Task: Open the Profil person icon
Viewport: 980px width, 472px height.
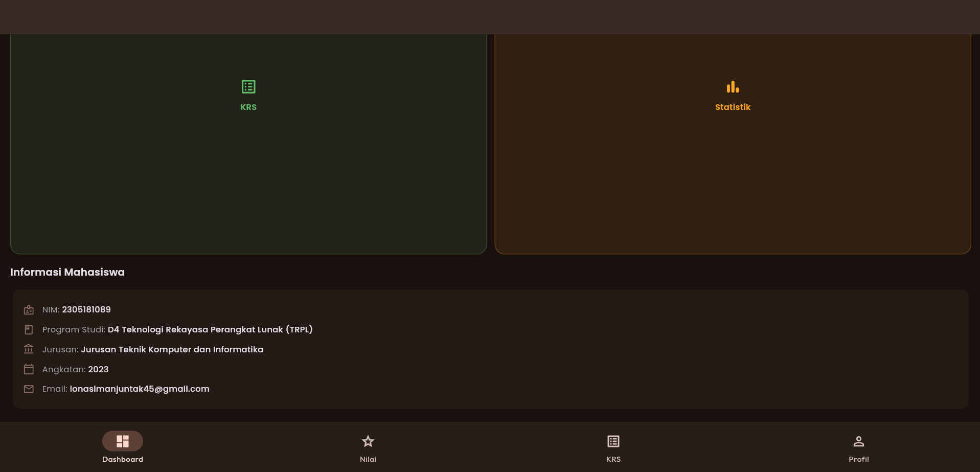Action: coord(859,441)
